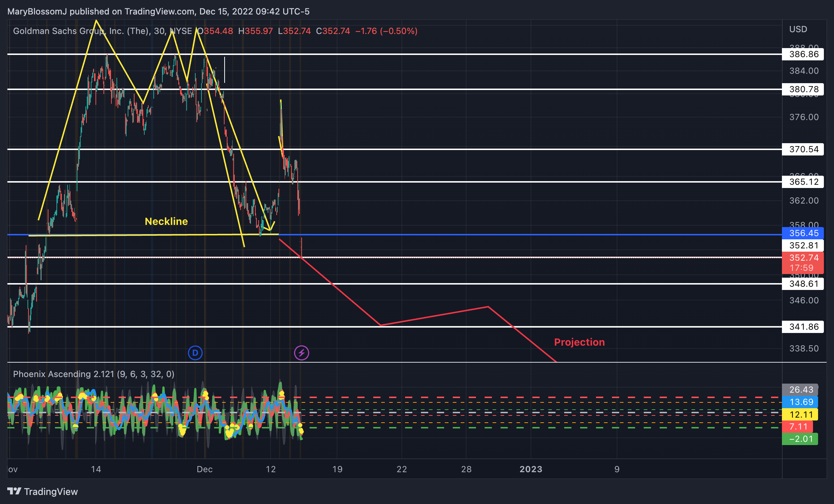This screenshot has height=504, width=834.
Task: Click the closing value C352.74 in header
Action: pyautogui.click(x=333, y=31)
